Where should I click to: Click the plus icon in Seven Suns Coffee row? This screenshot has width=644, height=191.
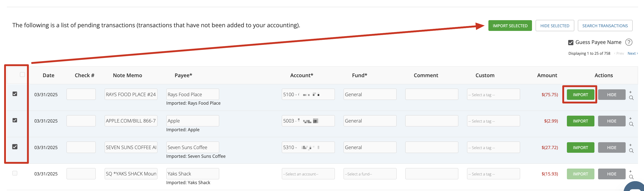pyautogui.click(x=630, y=145)
